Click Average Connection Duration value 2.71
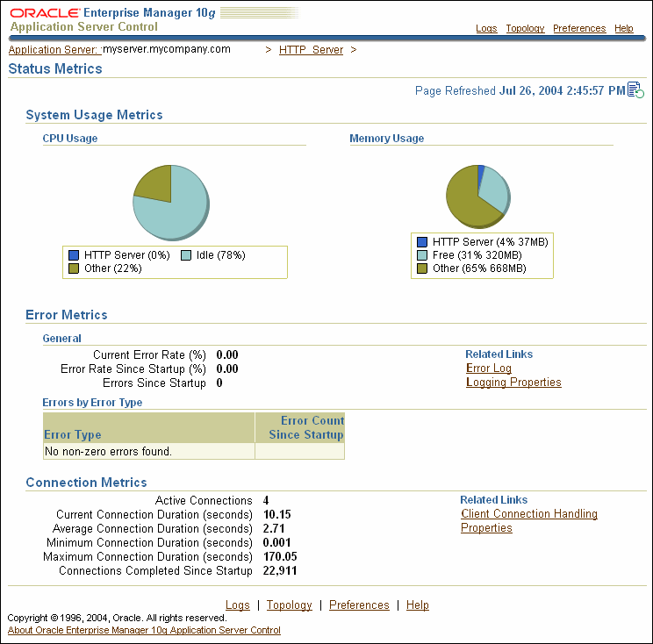This screenshot has height=644, width=653. pos(274,529)
